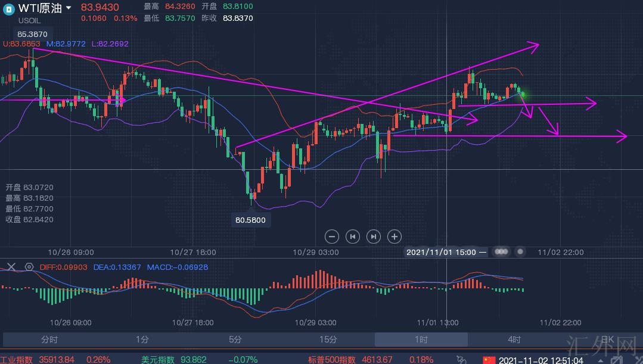Switch to the 5分 timeframe tab
The image size is (643, 364).
point(235,340)
